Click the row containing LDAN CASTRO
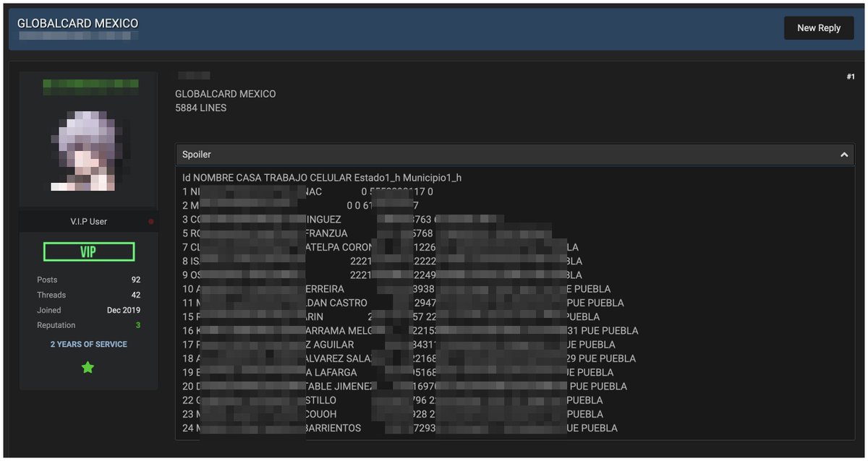Screen dimensions: 868x461 tap(403, 303)
